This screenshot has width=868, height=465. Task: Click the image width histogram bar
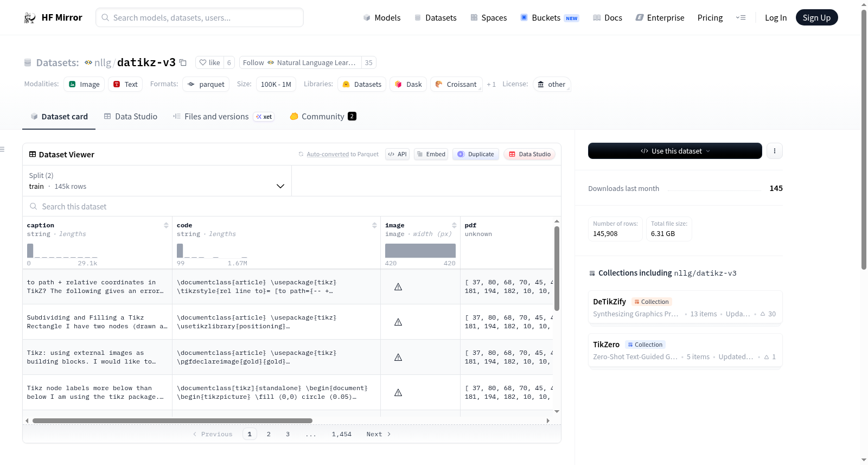(x=420, y=251)
